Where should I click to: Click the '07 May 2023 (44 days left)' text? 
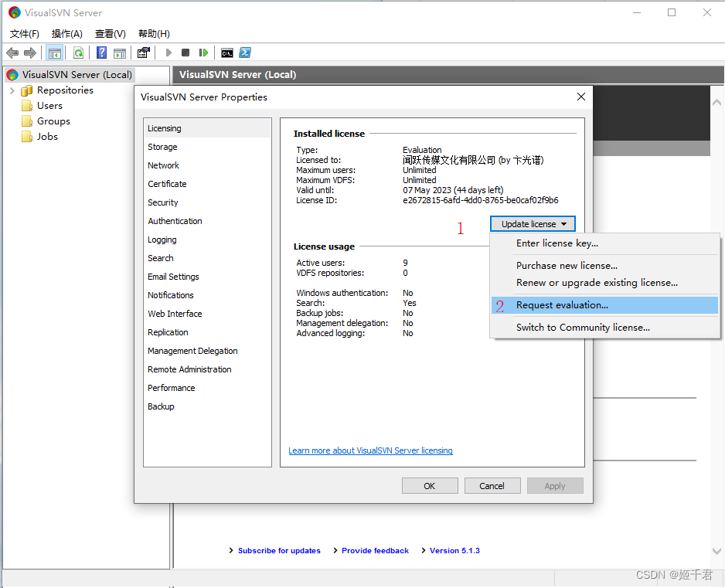click(453, 190)
